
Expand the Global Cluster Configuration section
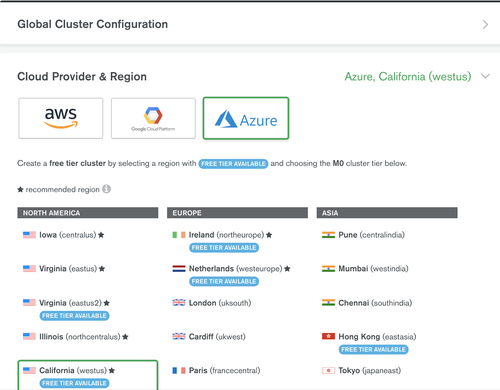pyautogui.click(x=485, y=24)
